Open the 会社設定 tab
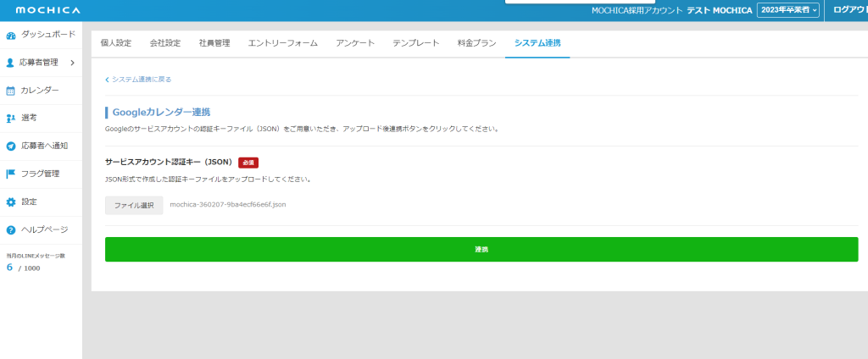 [x=165, y=43]
